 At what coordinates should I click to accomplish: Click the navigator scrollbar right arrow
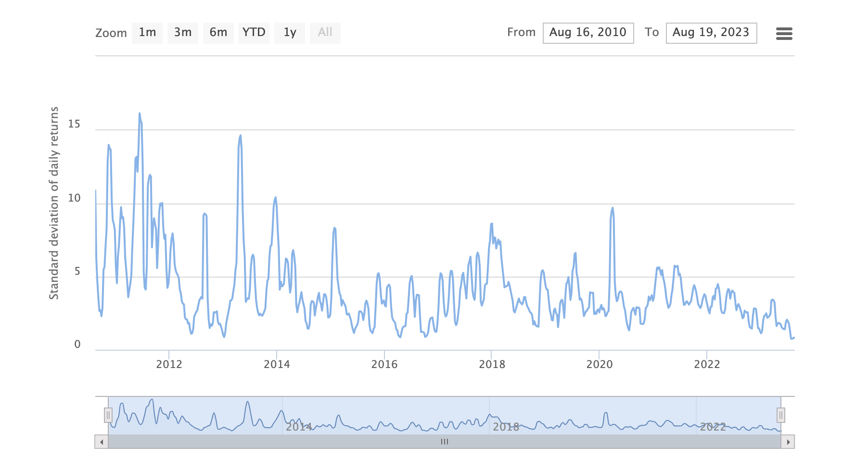[x=788, y=442]
